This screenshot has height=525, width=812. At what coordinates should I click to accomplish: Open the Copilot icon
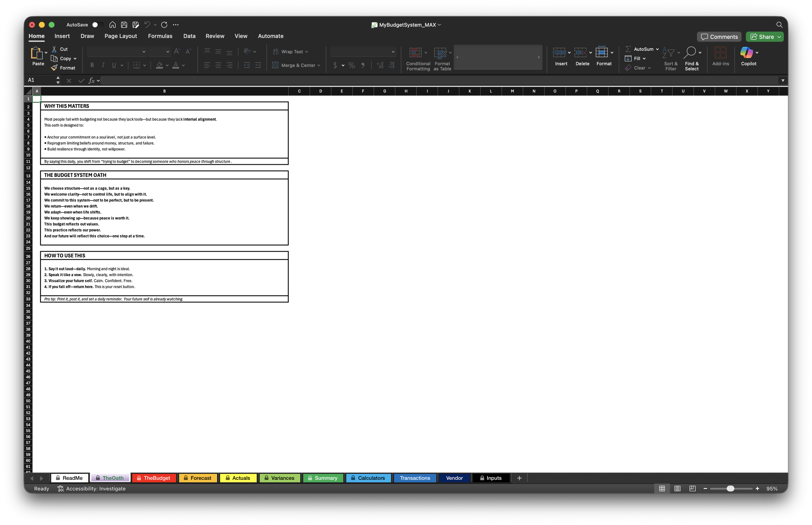(x=746, y=53)
